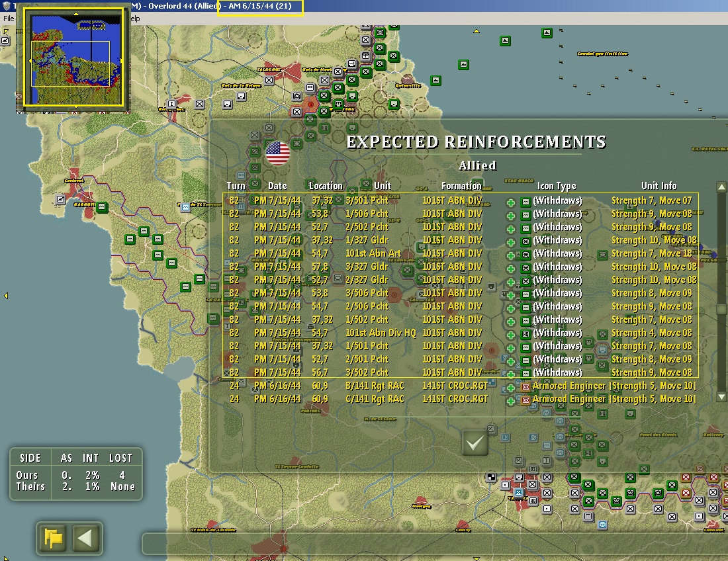
Task: Click the green plus icon for 3/501 Pcht
Action: coord(510,203)
